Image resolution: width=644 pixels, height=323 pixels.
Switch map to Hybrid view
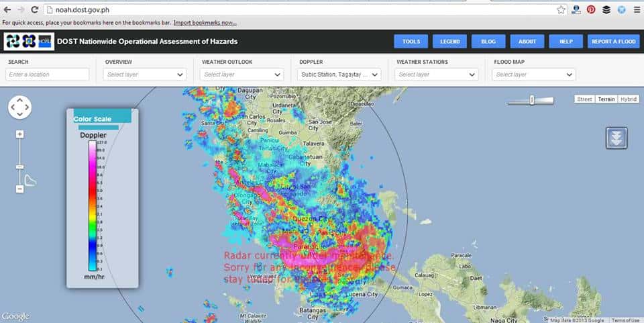click(629, 99)
